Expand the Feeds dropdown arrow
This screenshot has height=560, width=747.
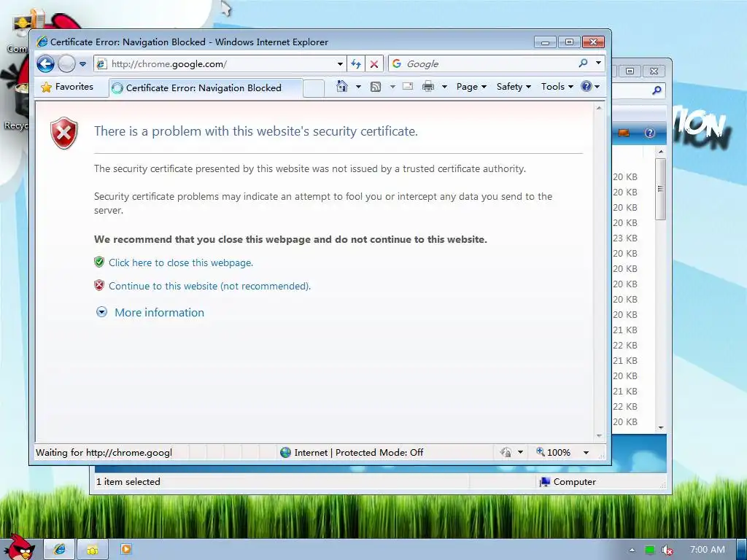coord(392,87)
